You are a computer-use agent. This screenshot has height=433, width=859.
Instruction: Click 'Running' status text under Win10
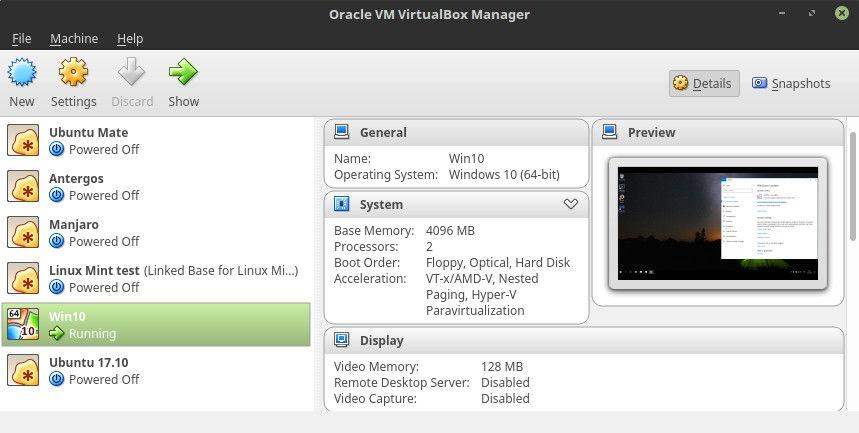tap(92, 334)
